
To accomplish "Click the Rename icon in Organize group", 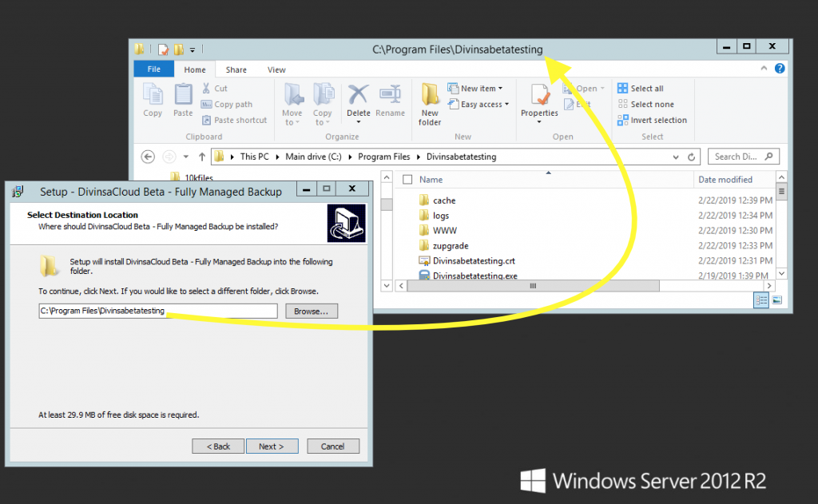I will 390,94.
